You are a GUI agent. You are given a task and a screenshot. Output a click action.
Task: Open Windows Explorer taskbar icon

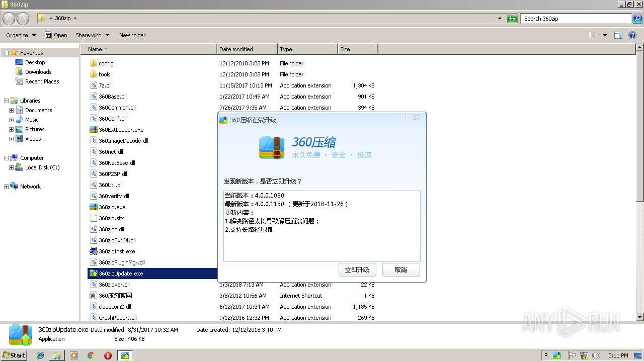point(57,355)
